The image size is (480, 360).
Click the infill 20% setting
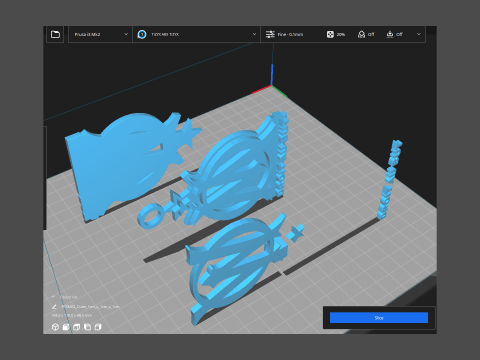coord(336,34)
